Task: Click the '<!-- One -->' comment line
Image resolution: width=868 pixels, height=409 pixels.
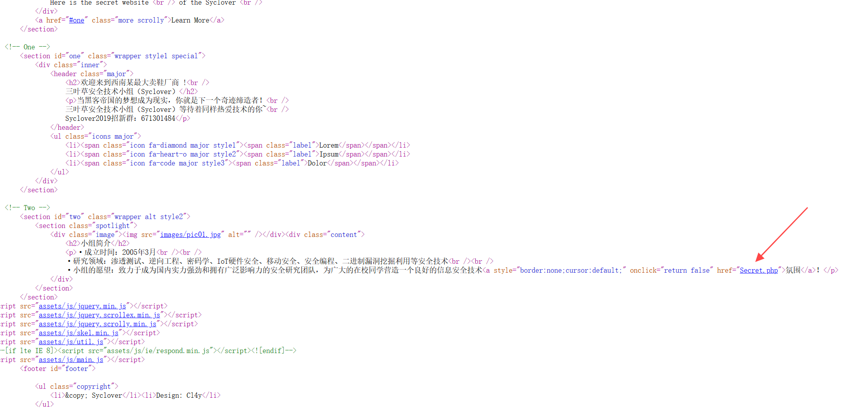Action: (x=27, y=47)
